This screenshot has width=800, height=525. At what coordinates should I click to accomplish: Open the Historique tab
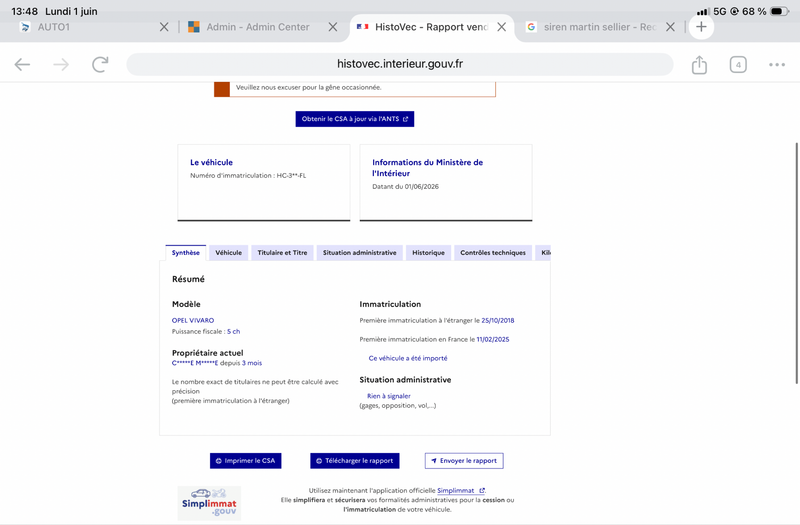tap(429, 253)
